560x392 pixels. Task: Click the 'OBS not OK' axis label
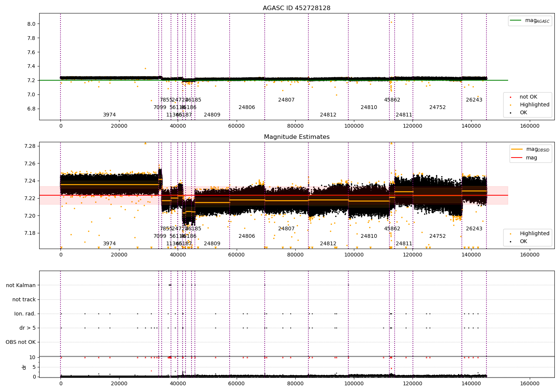(x=21, y=342)
